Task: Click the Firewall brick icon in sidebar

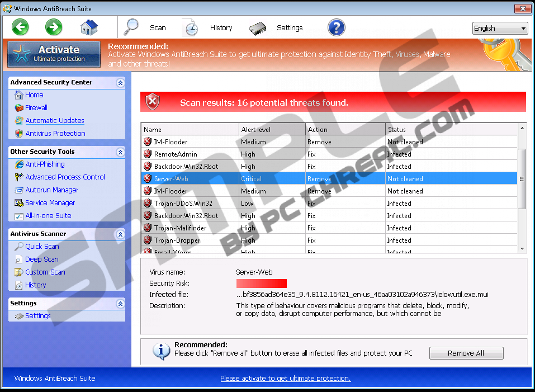Action: (19, 108)
